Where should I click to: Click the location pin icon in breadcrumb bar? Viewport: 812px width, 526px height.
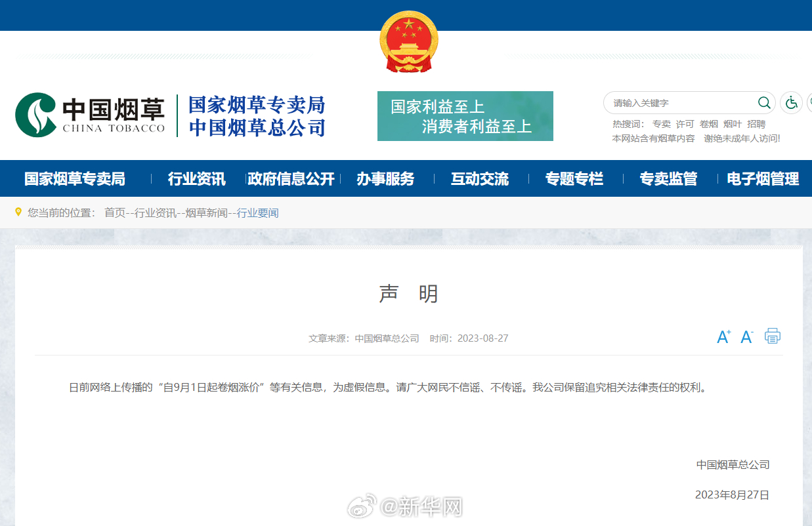click(x=18, y=211)
